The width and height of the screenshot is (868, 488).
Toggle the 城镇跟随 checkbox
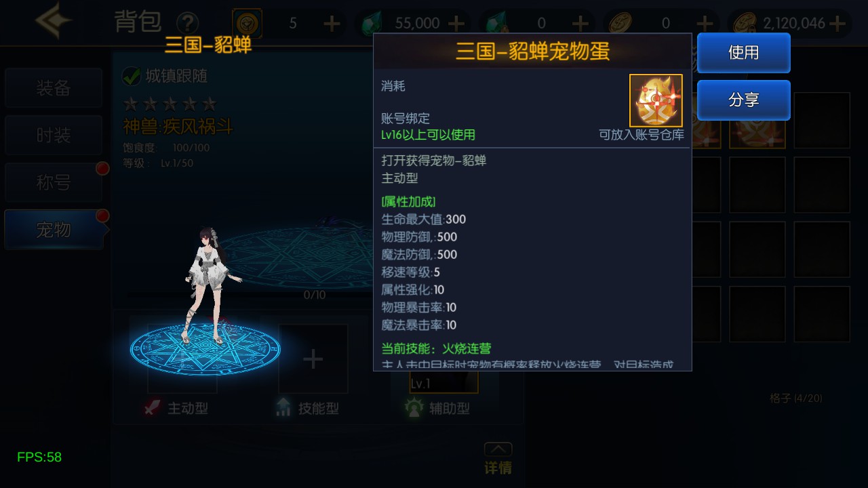(131, 76)
